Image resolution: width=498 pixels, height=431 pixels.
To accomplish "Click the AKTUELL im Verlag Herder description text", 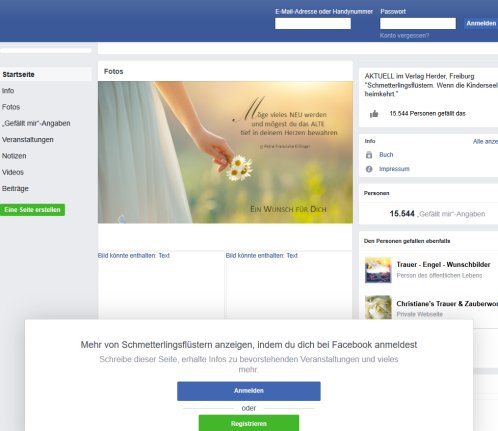I will click(x=431, y=85).
